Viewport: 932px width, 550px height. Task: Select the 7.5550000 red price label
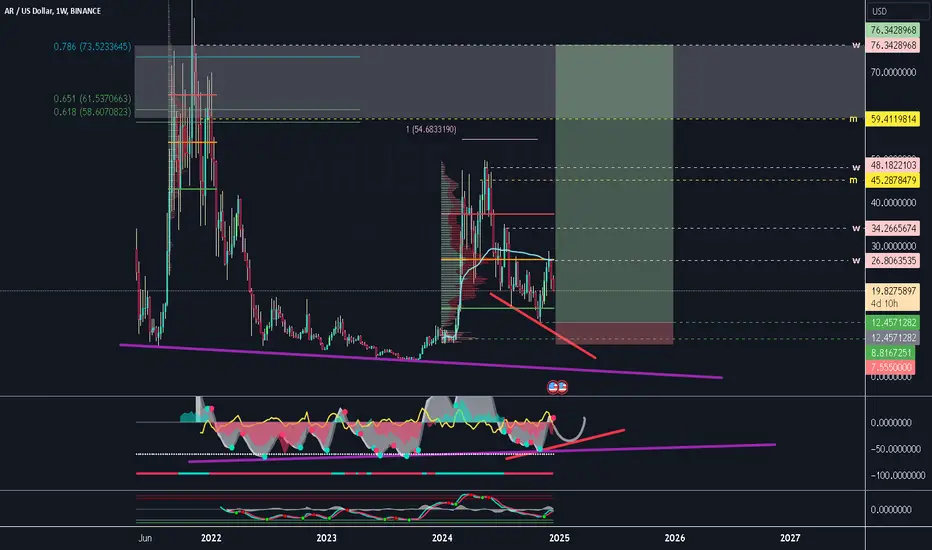coord(893,367)
